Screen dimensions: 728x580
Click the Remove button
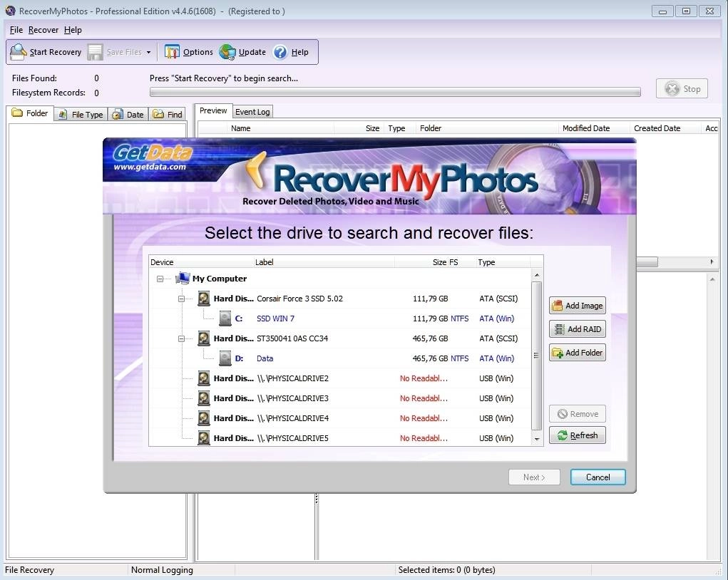coord(577,414)
